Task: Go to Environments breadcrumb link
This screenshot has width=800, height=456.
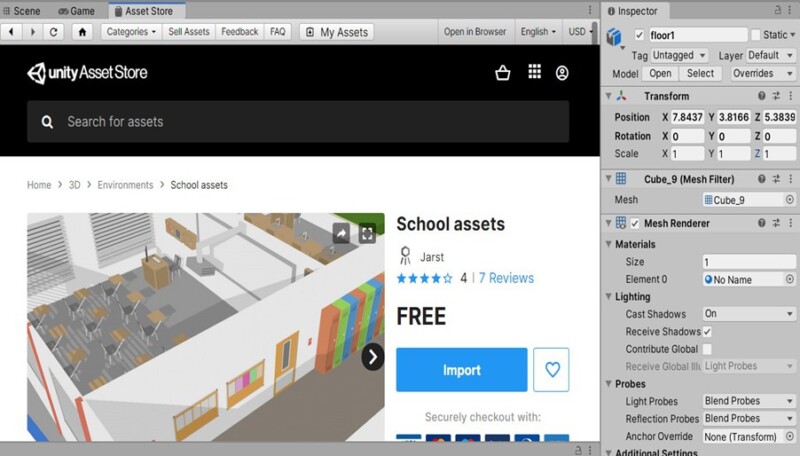Action: point(125,185)
